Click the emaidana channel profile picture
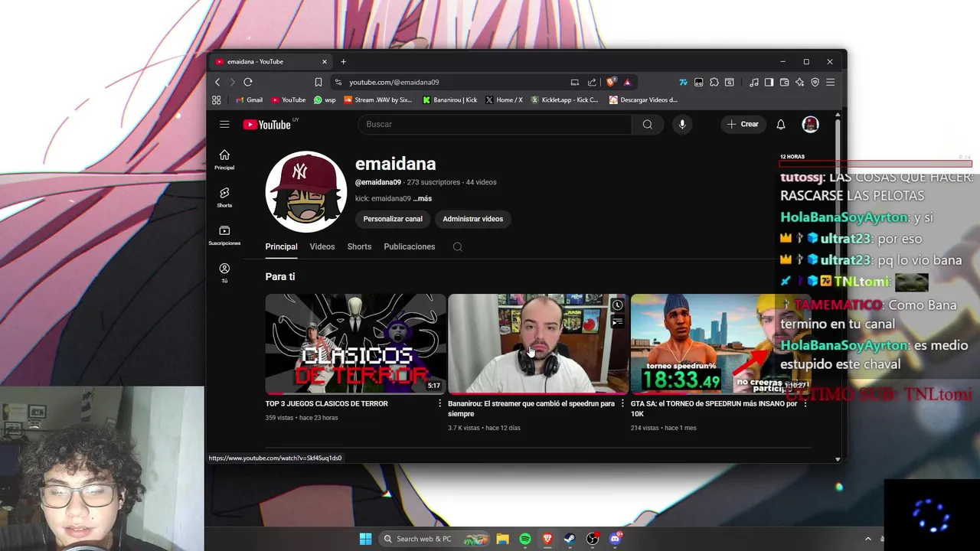This screenshot has width=980, height=551. tap(306, 191)
